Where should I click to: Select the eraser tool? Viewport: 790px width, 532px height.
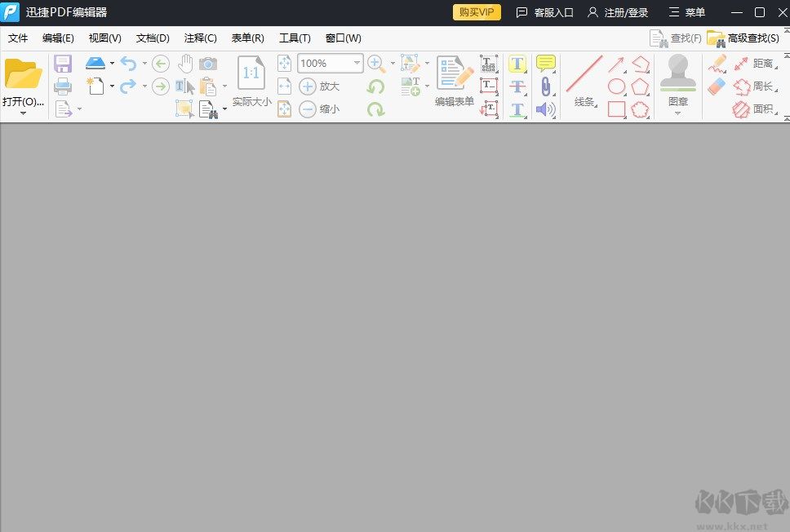tap(715, 85)
